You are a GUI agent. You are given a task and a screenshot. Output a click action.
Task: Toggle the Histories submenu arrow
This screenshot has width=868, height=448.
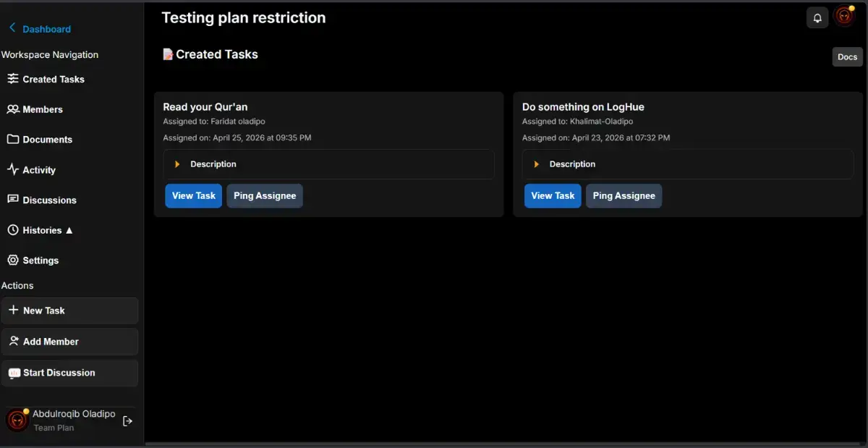click(69, 230)
